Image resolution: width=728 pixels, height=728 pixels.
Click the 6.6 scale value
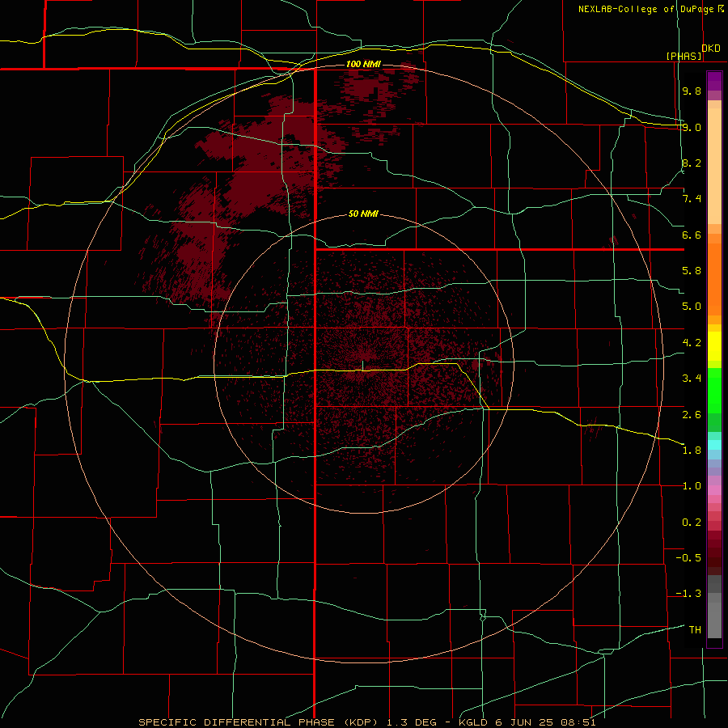(692, 235)
